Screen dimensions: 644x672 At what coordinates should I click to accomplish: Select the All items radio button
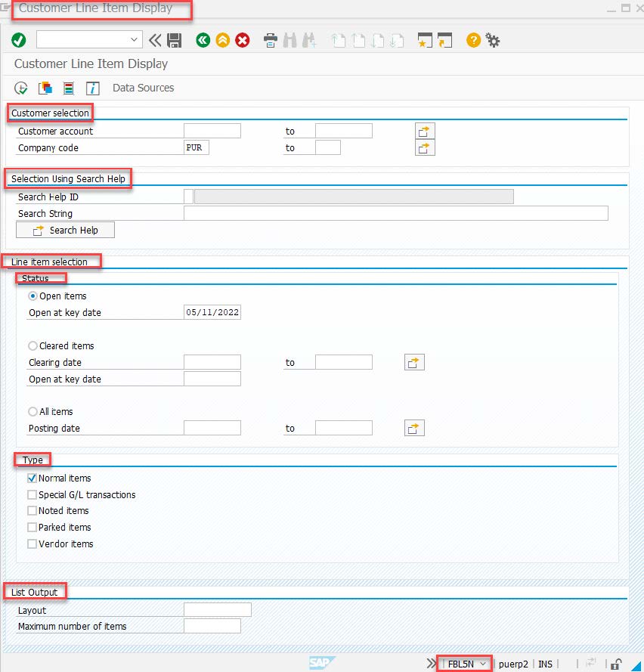pyautogui.click(x=33, y=412)
